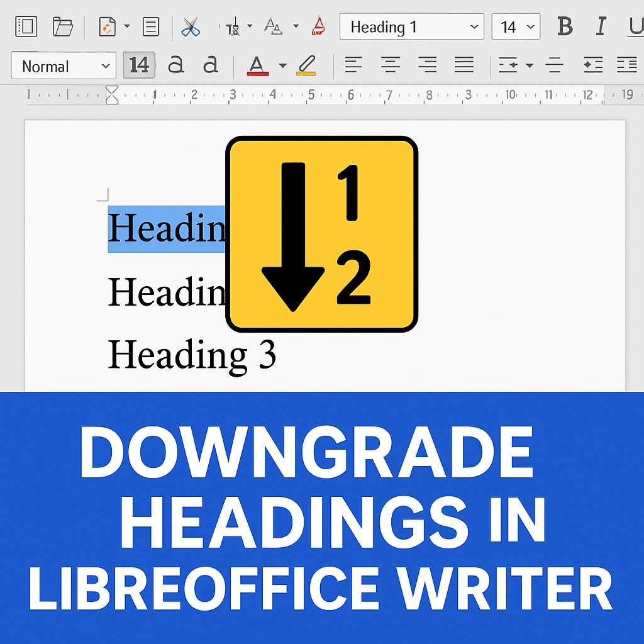Click the clear formatting brush icon

click(x=319, y=27)
